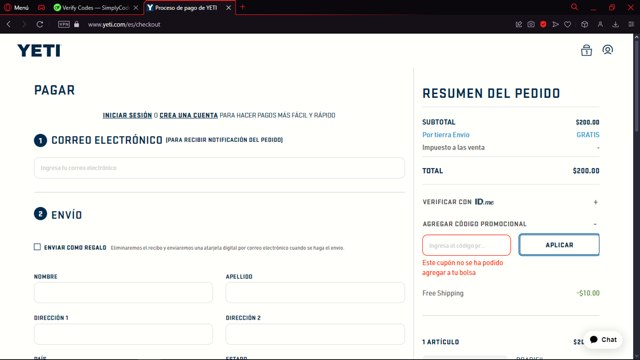Image resolution: width=640 pixels, height=360 pixels.
Task: Open the snapshot camera icon in toolbar
Action: [531, 24]
